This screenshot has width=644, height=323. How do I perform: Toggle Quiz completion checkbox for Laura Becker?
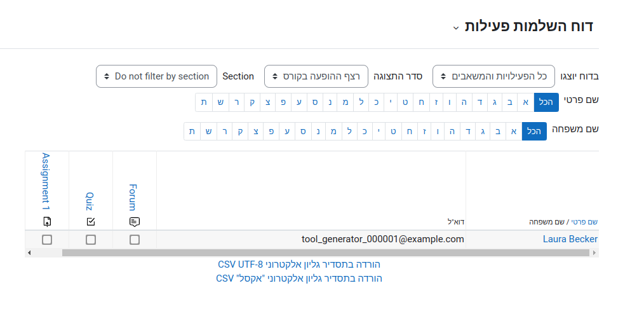pos(91,240)
